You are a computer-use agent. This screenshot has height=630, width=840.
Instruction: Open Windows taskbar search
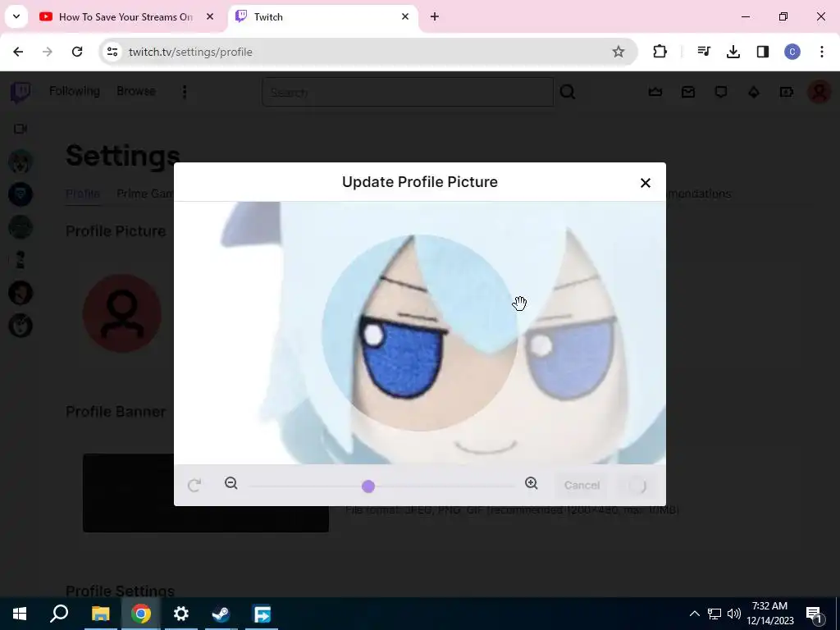coord(59,614)
